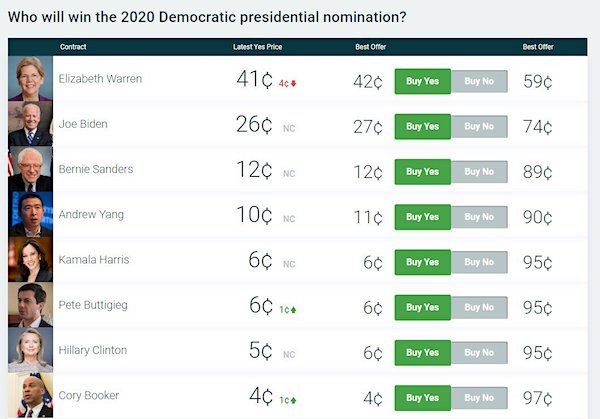Select Buy Yes for Joe Biden

(422, 126)
